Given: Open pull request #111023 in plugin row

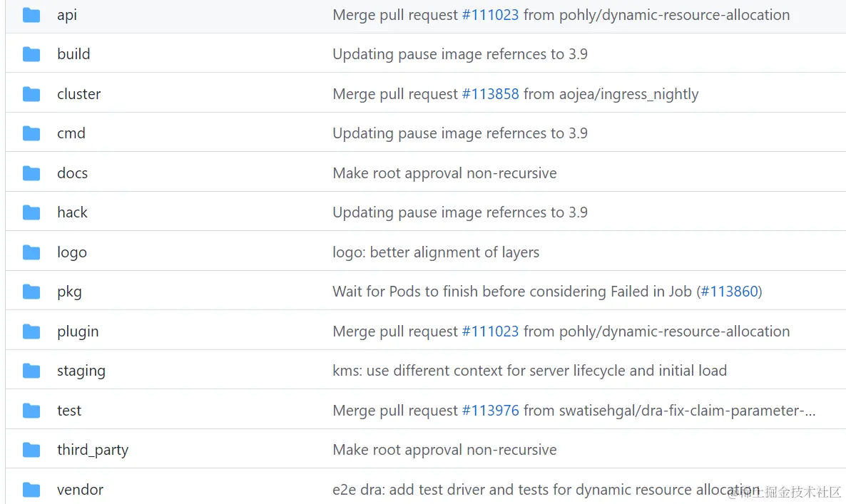Looking at the screenshot, I should coord(491,331).
